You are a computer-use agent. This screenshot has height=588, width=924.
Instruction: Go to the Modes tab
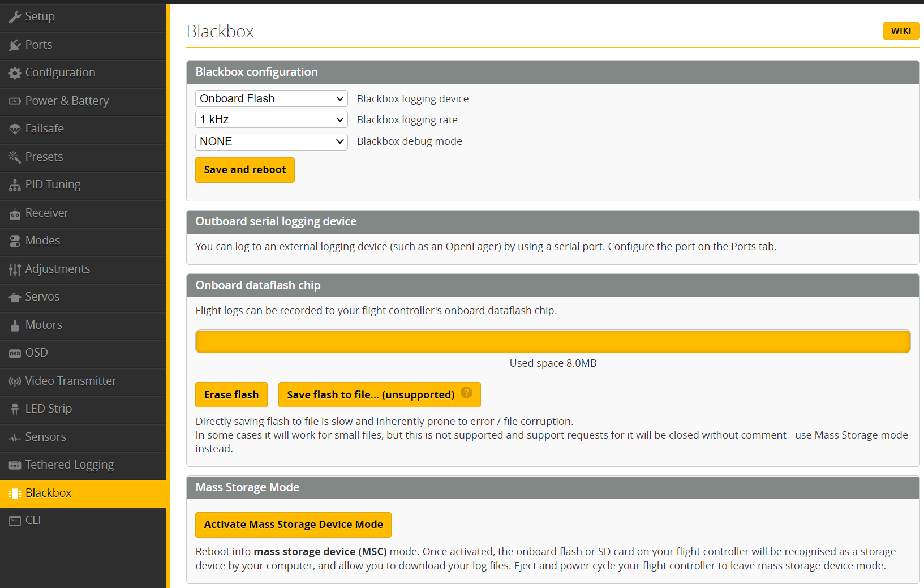point(42,241)
